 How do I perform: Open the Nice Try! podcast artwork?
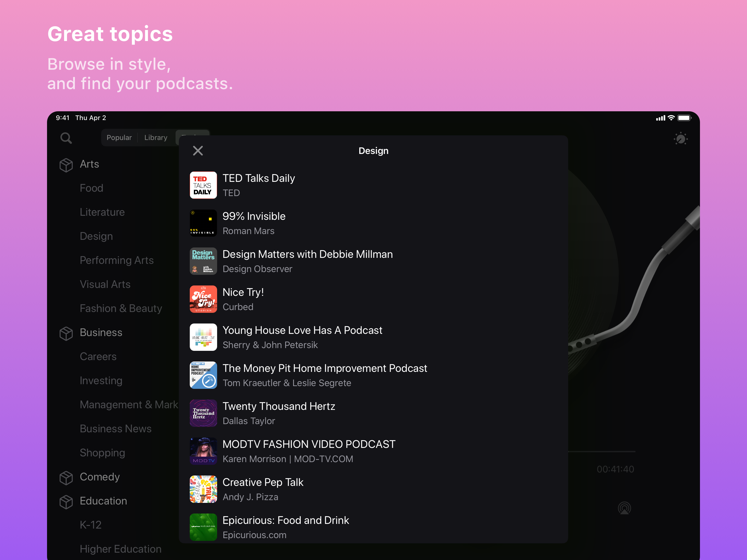(x=203, y=299)
